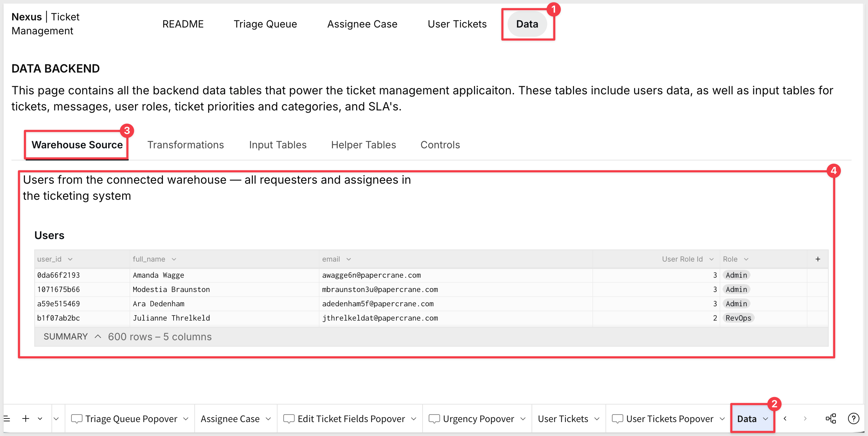
Task: Select email cell mbraunston3u@papercrane.com
Action: point(456,289)
